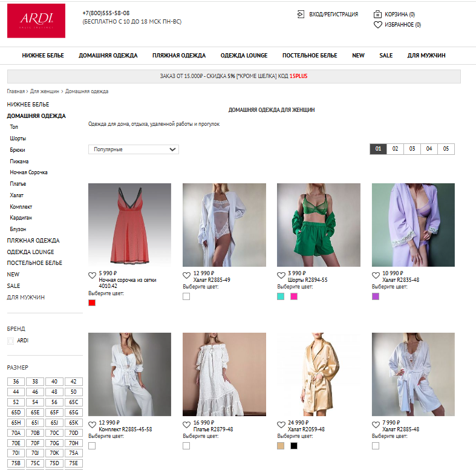Expand the Пляжная одежда sidebar section
The image size is (476, 470).
click(x=33, y=240)
